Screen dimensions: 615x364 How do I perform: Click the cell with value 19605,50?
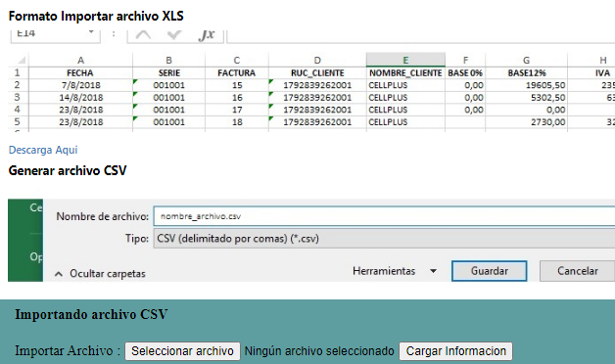[x=526, y=85]
